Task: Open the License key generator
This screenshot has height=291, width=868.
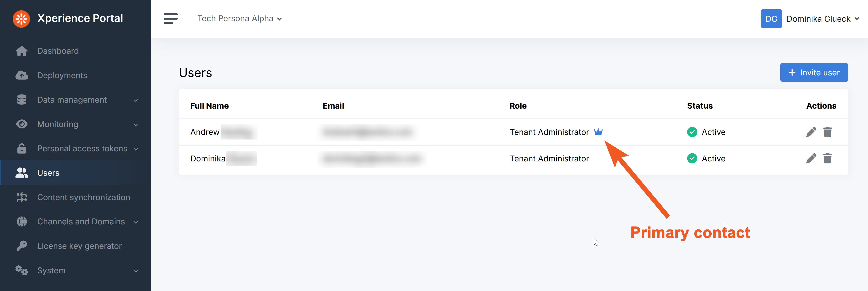Action: point(79,246)
